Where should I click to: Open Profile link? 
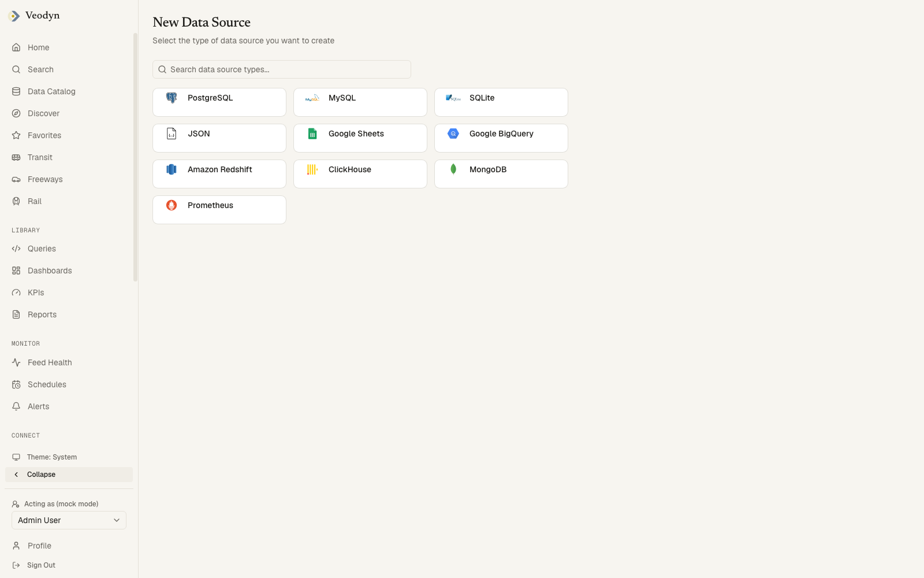coord(69,546)
